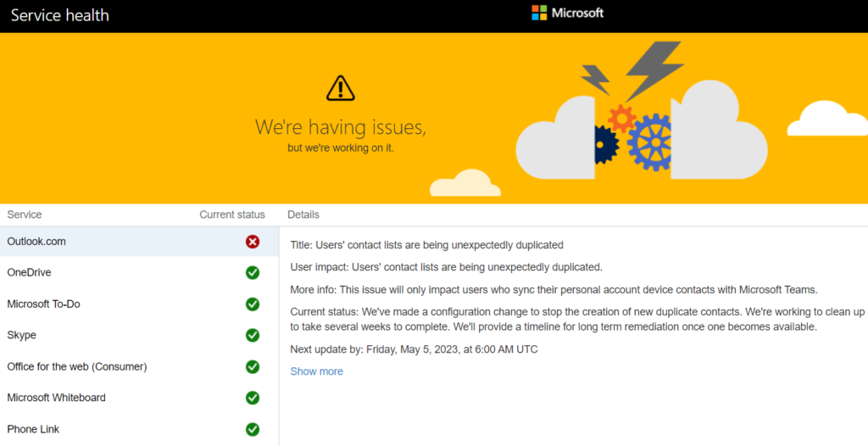Click the Details column header

[x=303, y=215]
